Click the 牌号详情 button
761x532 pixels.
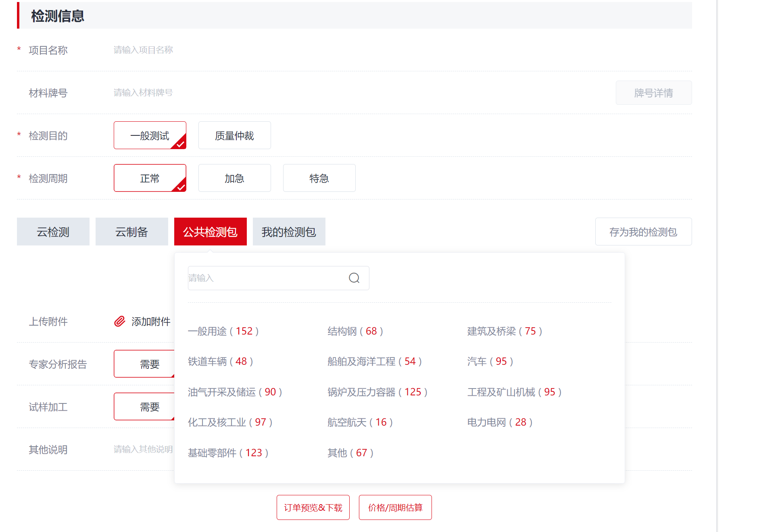tap(654, 93)
